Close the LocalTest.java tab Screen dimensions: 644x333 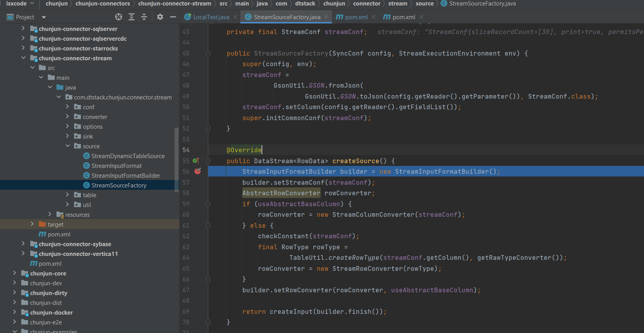[235, 17]
